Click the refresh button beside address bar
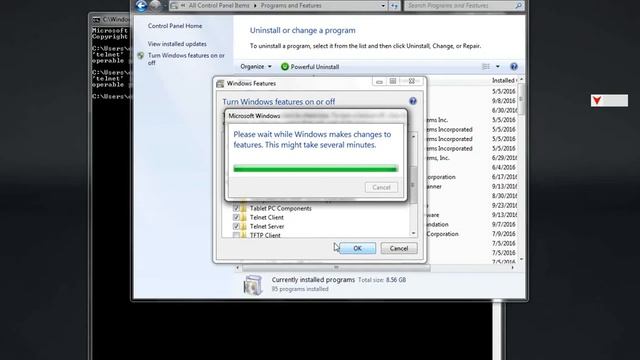 click(394, 6)
